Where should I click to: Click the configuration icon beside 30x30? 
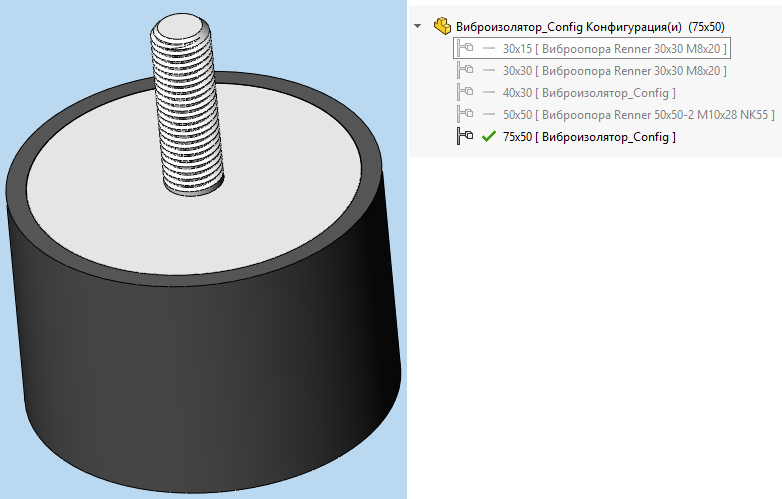pos(465,71)
